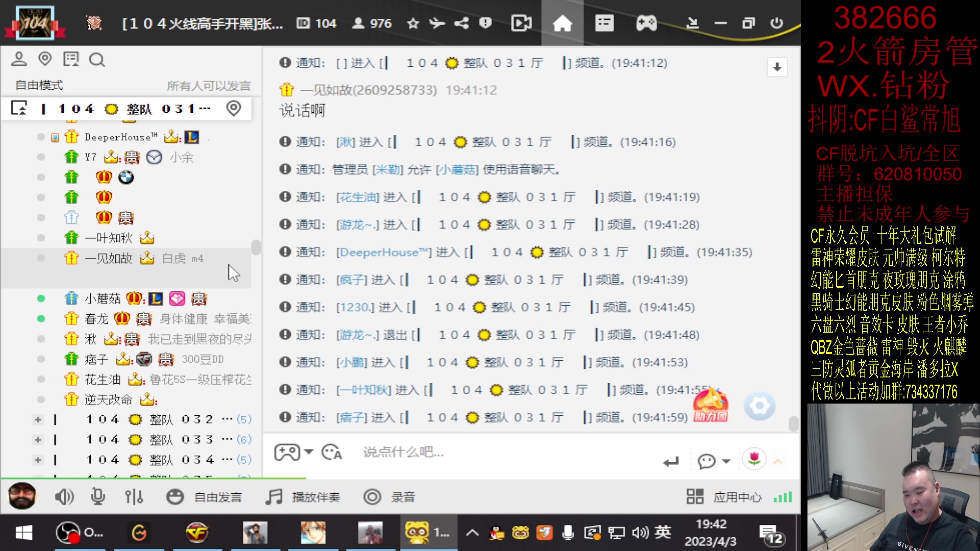Click the 小蘑菇 link in admin notice
980x551 pixels.
tap(457, 169)
